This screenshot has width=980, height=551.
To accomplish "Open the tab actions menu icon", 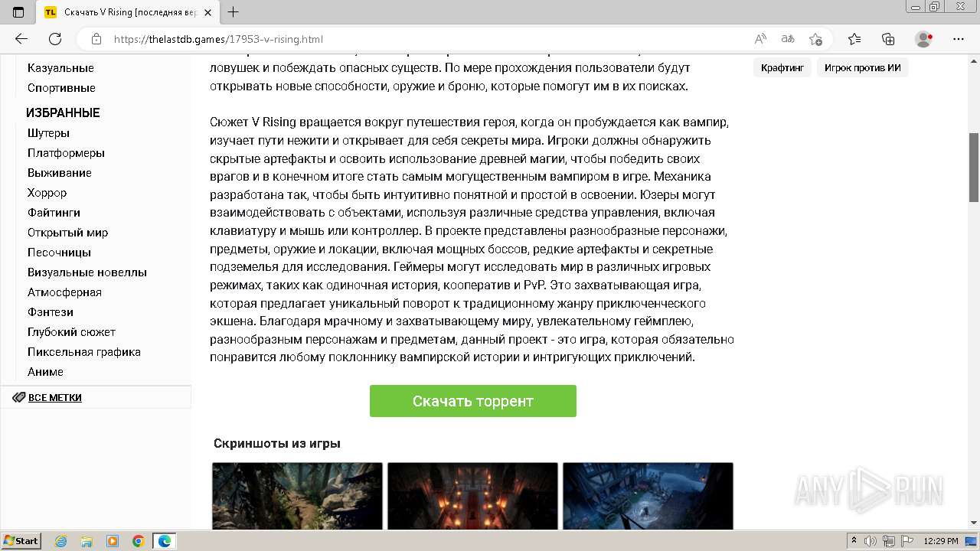I will [18, 12].
